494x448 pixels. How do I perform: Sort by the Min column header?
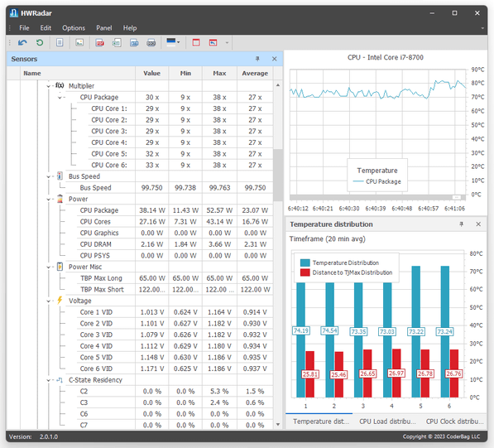click(x=185, y=73)
